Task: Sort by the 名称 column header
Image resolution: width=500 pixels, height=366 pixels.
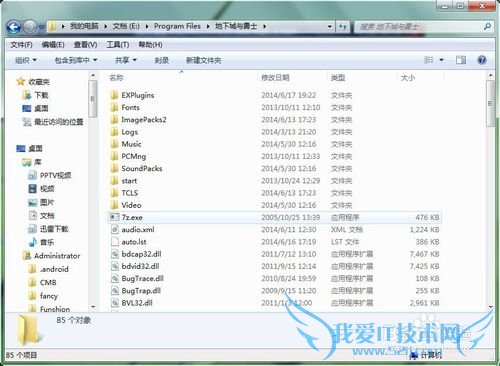Action: (116, 78)
